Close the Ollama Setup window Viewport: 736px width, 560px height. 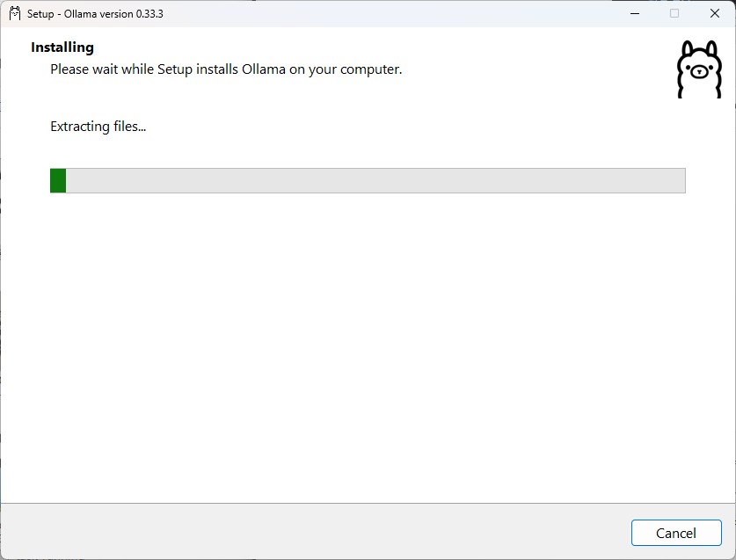pos(714,13)
